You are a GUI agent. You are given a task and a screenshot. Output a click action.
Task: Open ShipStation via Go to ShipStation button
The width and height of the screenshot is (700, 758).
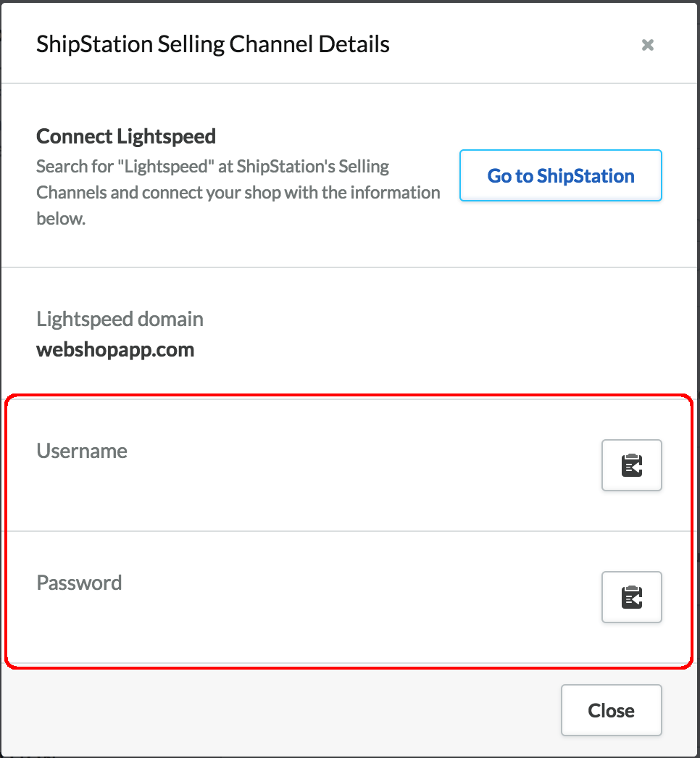point(560,175)
